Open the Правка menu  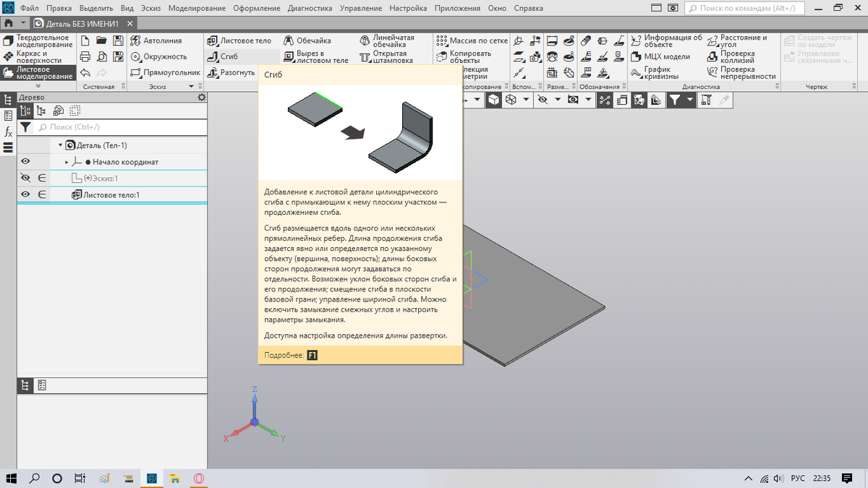59,9
